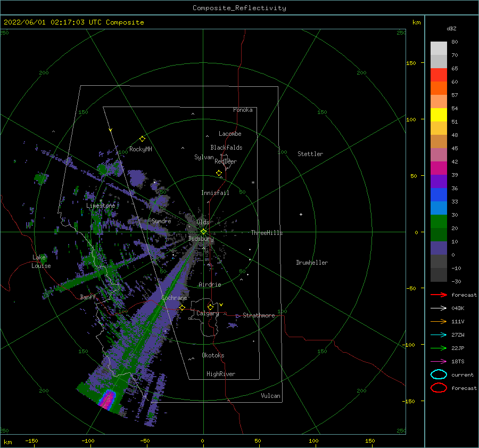Screen dimensions: 479x448
Task: Click the Calgary city label
Action: tap(208, 313)
